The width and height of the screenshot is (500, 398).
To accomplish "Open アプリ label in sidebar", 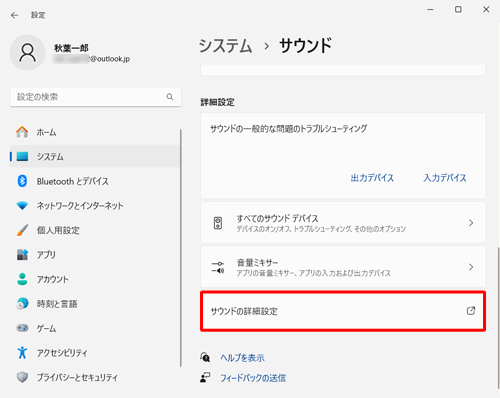I will (x=46, y=255).
